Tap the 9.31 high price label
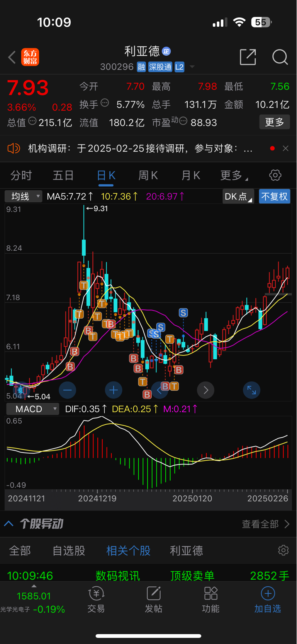 click(97, 208)
